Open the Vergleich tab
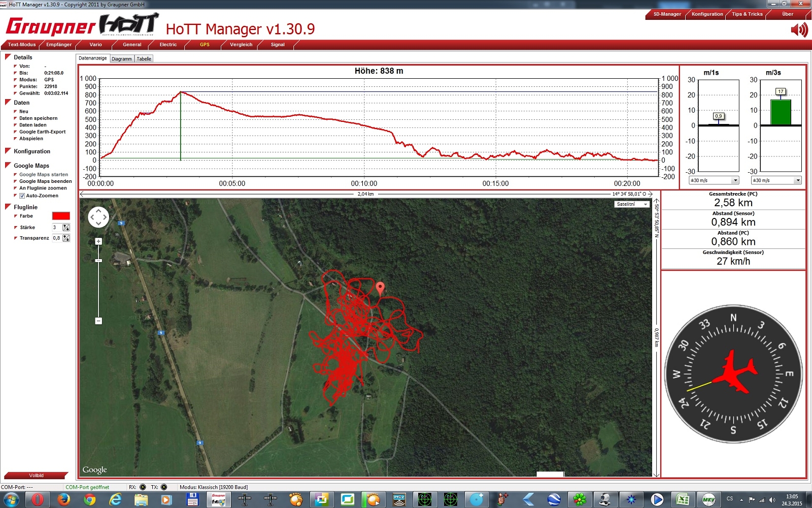Screen dimensions: 812x508 pos(241,45)
